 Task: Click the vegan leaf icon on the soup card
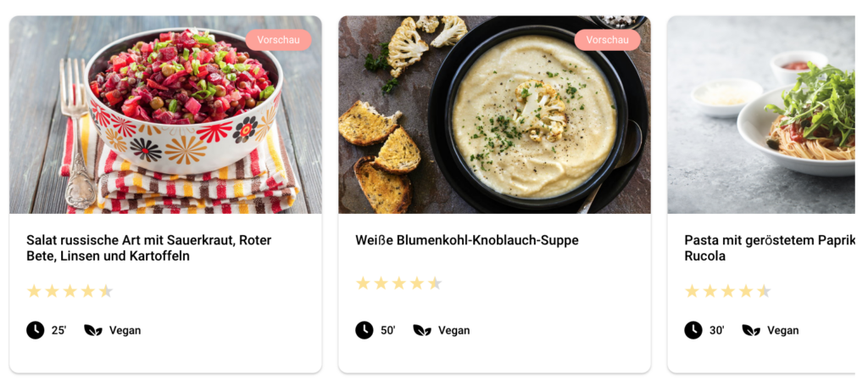(x=422, y=330)
